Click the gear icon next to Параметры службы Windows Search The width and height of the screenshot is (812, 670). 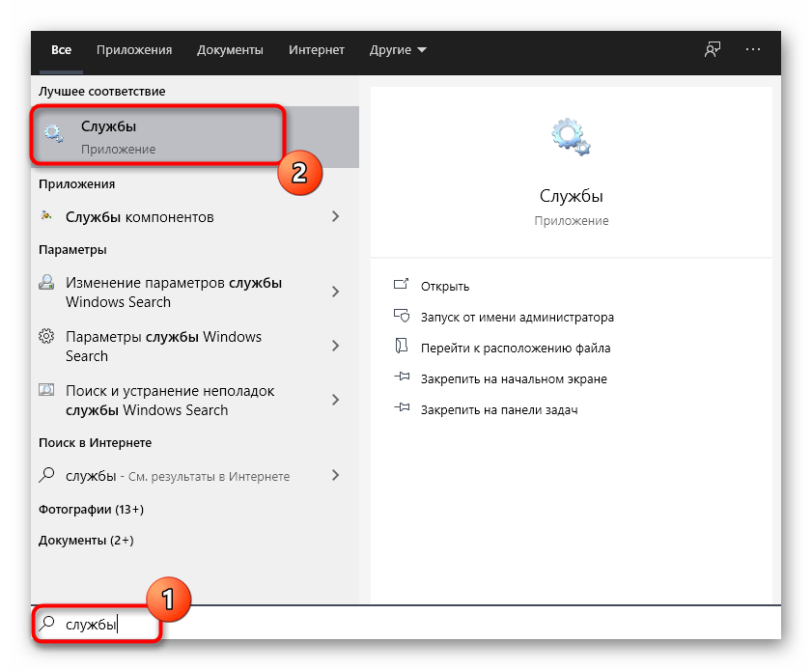[x=43, y=336]
